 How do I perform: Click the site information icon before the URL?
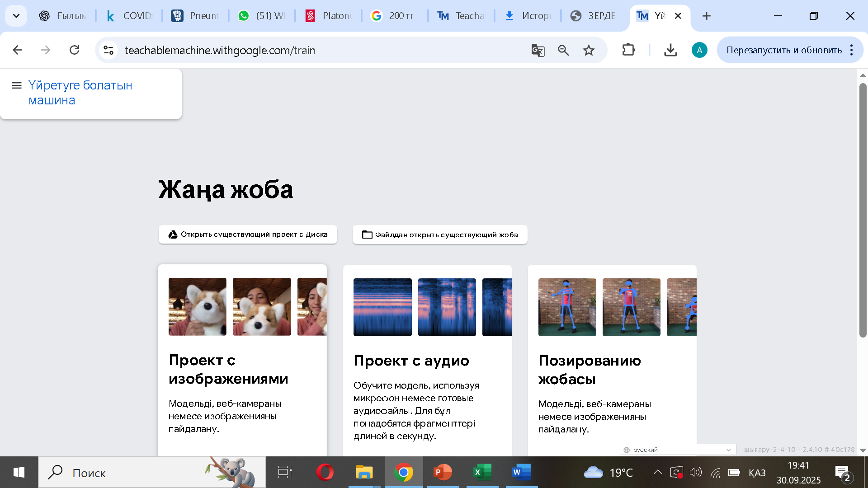click(x=108, y=50)
